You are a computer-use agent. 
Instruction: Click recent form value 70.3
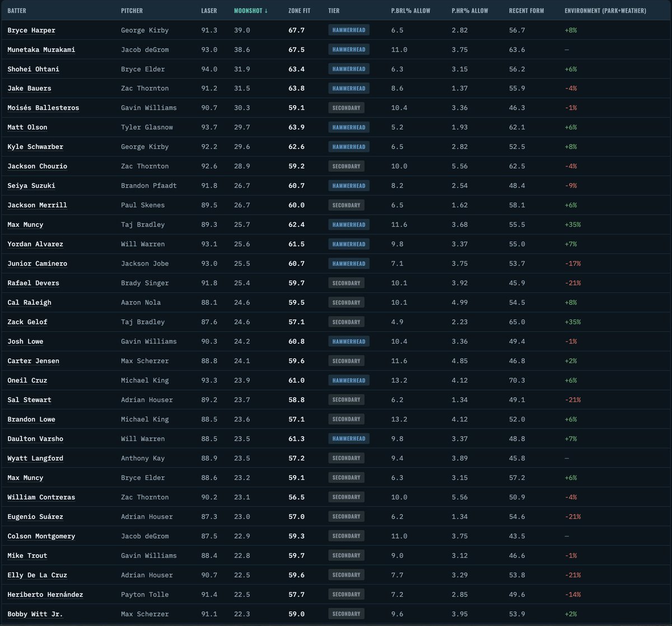click(517, 381)
